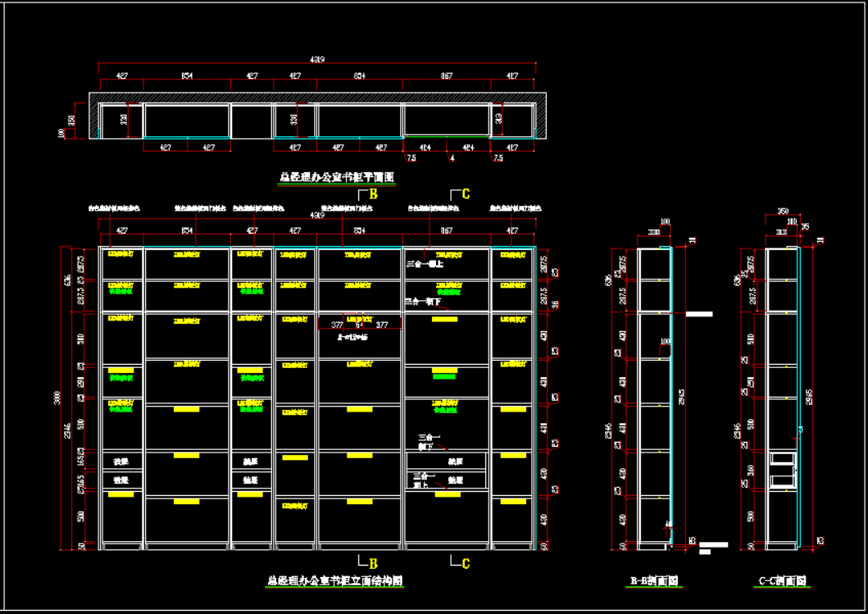Click the cyan vertical panel in B-B section
The image size is (868, 614).
tap(671, 393)
